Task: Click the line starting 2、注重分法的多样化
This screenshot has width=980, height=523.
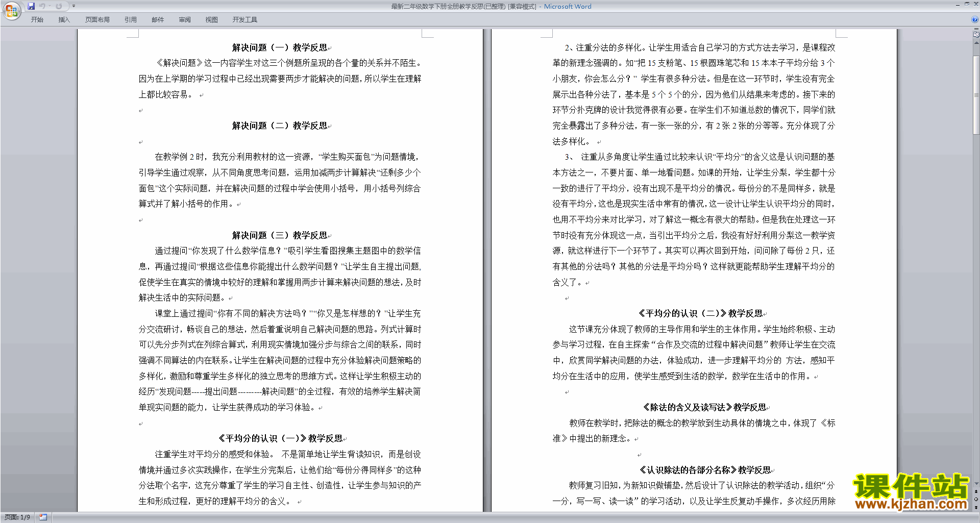Action: [700, 47]
